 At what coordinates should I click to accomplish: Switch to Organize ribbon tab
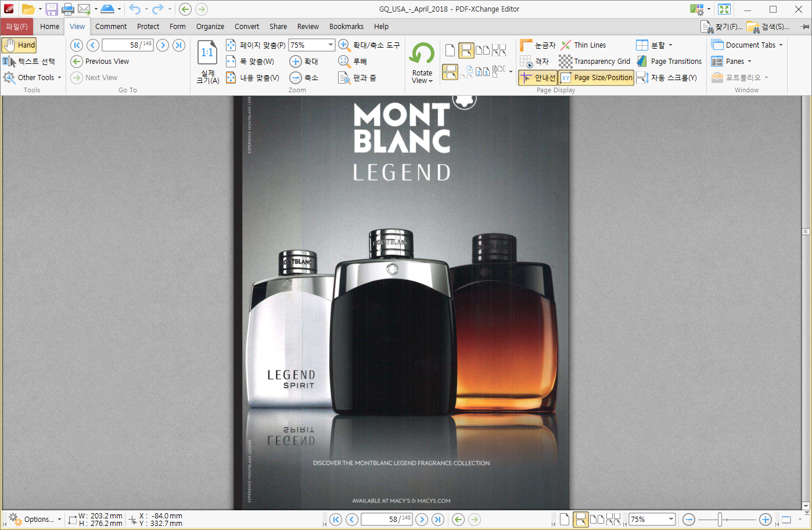pos(210,26)
